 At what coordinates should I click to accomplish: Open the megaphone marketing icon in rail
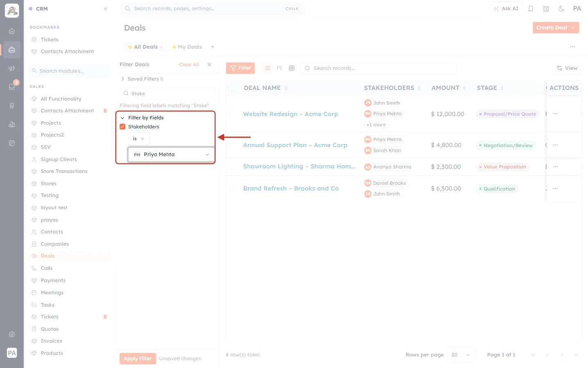(x=12, y=68)
